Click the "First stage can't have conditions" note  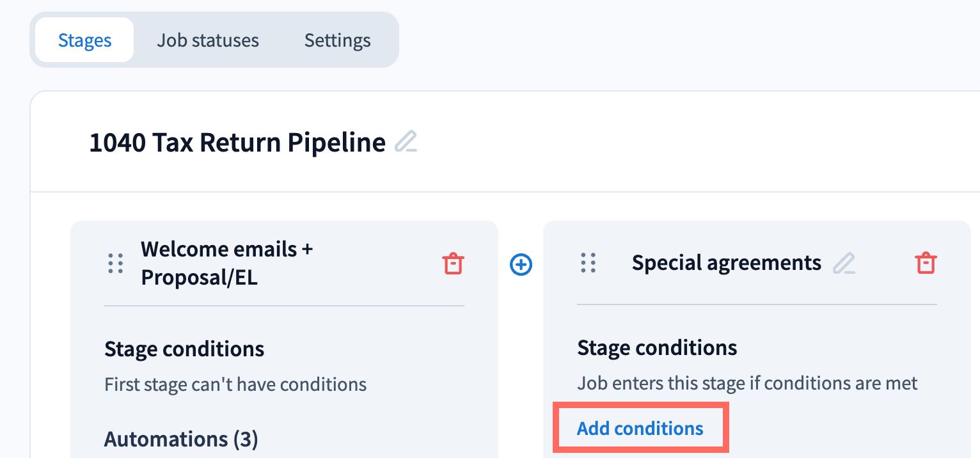[235, 384]
